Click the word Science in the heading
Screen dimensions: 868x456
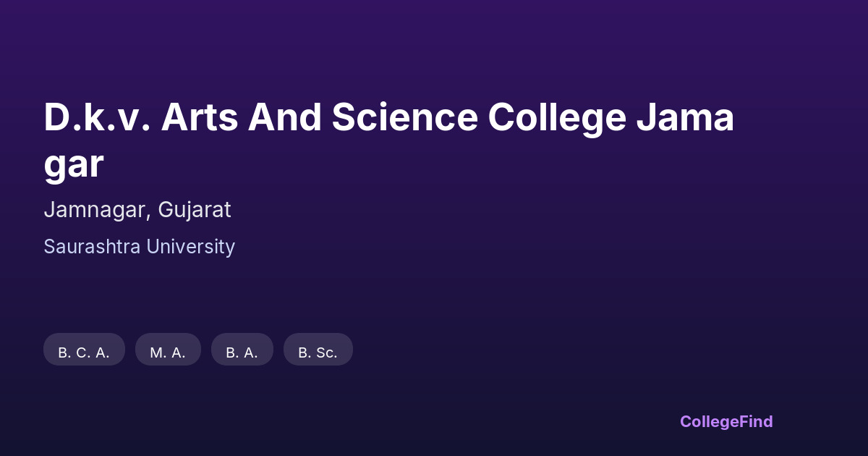tap(405, 118)
